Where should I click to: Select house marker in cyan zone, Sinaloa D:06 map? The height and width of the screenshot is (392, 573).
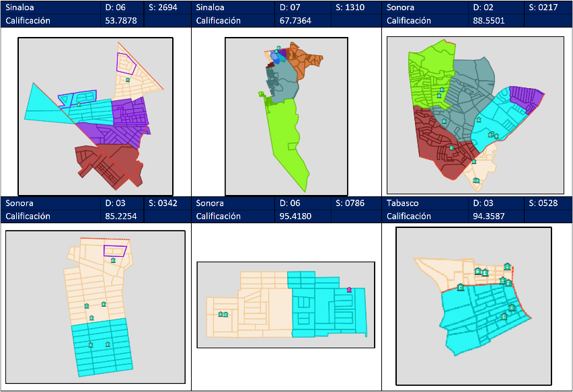(79, 104)
